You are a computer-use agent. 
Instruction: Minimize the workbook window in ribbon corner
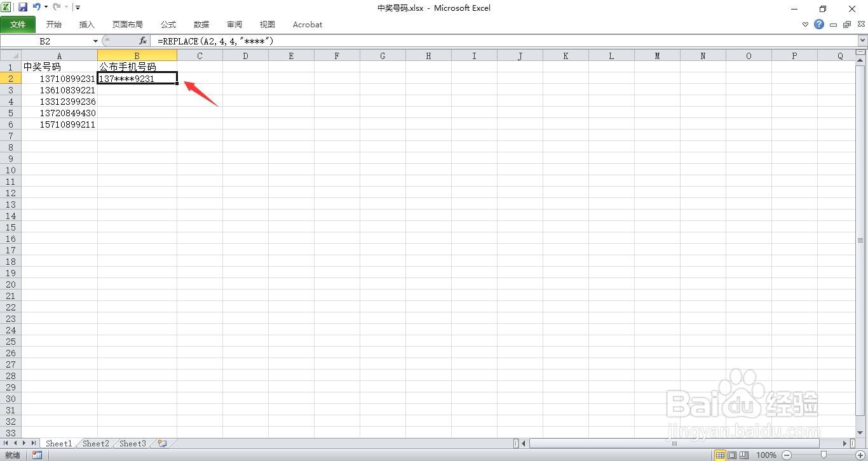833,25
